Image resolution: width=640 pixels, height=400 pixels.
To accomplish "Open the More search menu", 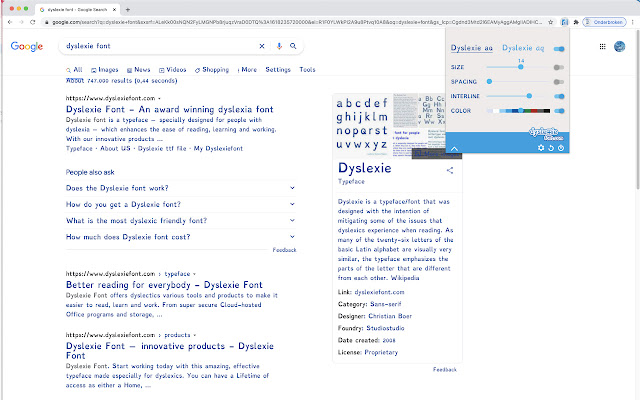I will click(247, 70).
